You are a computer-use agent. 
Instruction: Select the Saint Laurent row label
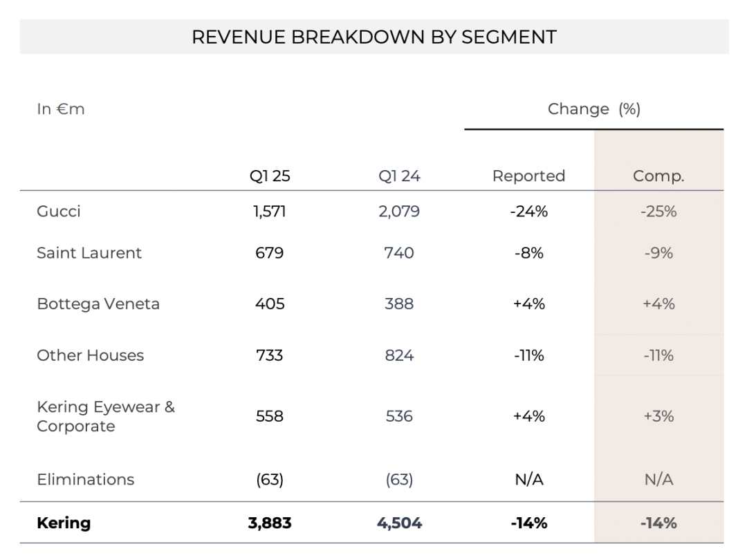tap(89, 252)
